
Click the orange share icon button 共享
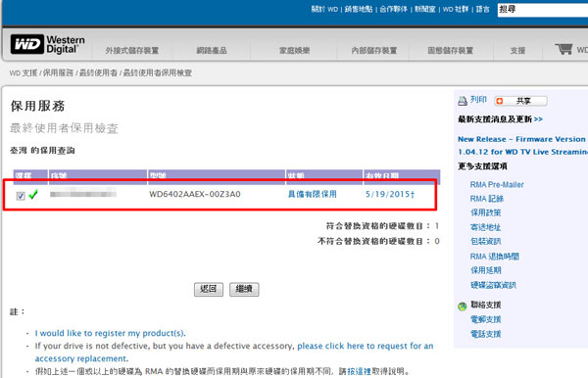click(520, 101)
